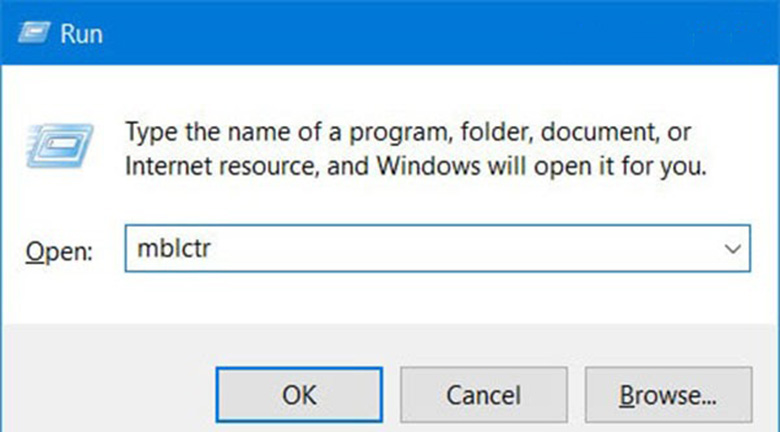Click the "Run" title text
Viewport: 780px width, 432px height.
(x=81, y=34)
